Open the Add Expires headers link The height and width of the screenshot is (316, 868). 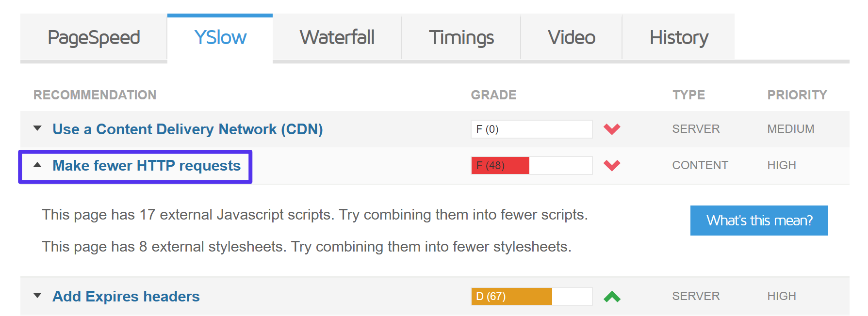point(126,296)
